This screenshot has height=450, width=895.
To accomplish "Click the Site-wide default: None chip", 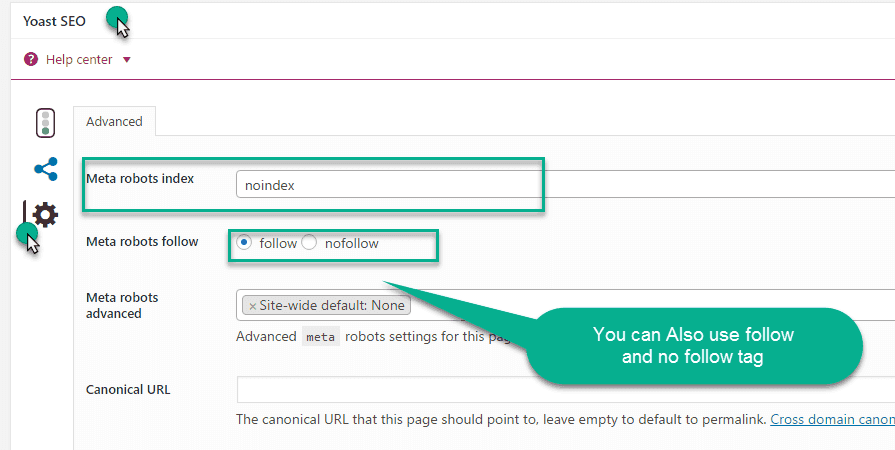I will click(x=326, y=306).
